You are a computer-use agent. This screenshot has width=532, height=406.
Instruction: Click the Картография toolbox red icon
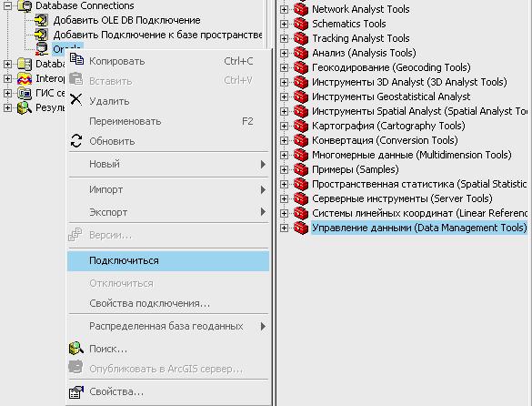[x=301, y=126]
